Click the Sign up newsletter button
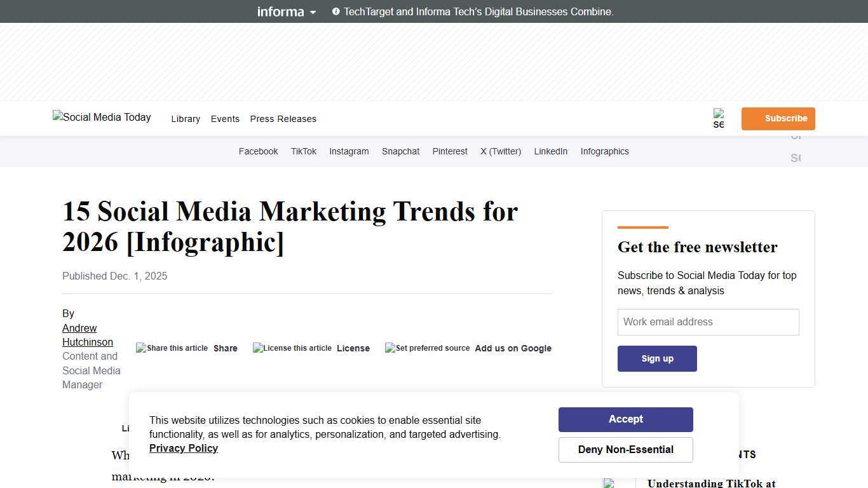868x488 pixels. (657, 358)
